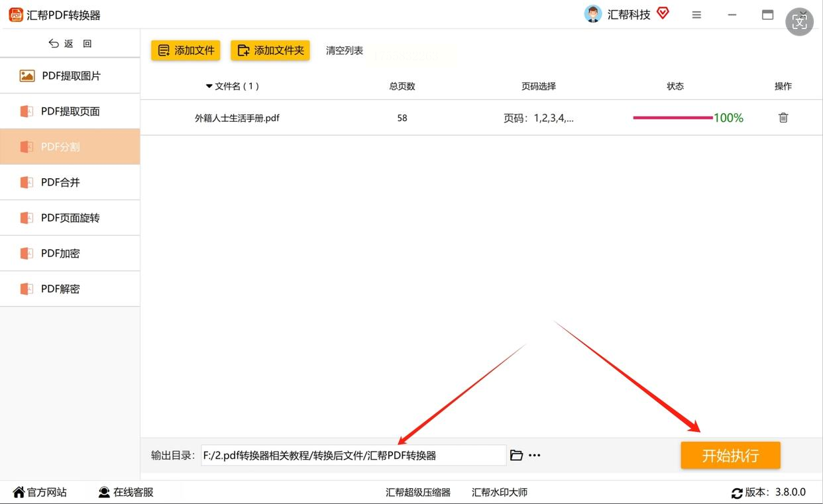Image resolution: width=823 pixels, height=504 pixels.
Task: Click the refresh icon beside 版本
Action: [737, 493]
